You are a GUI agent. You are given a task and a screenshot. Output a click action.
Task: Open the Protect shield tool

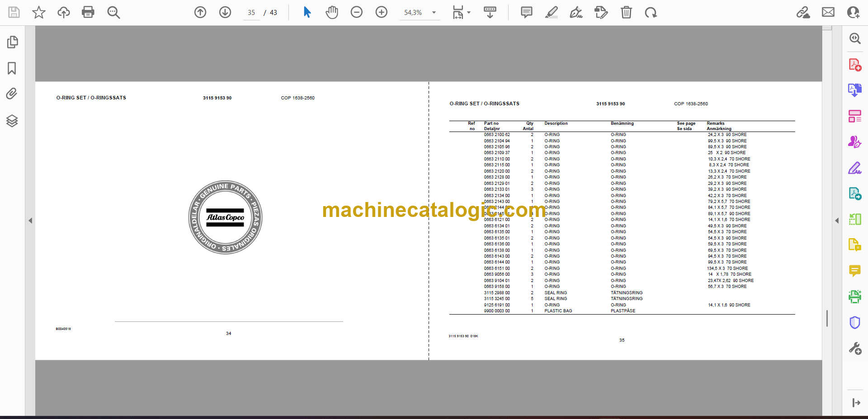pos(854,323)
